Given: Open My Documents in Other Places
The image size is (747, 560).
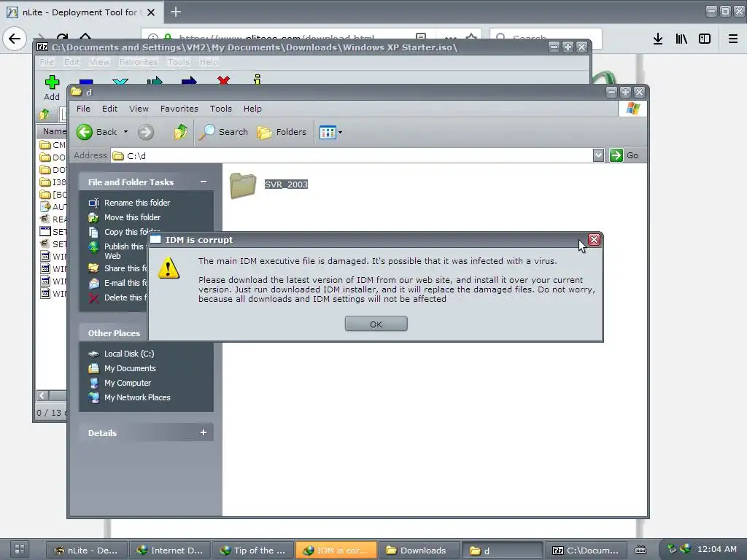Looking at the screenshot, I should 130,368.
